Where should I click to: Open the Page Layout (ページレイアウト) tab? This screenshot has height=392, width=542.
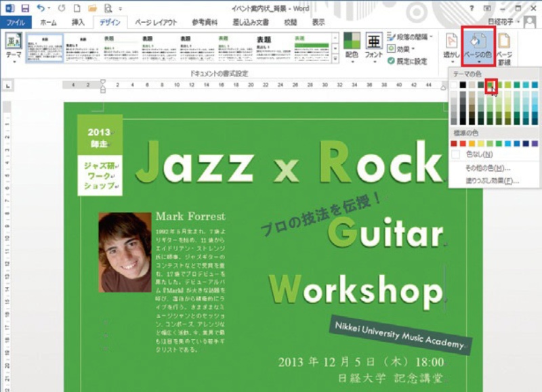[156, 22]
